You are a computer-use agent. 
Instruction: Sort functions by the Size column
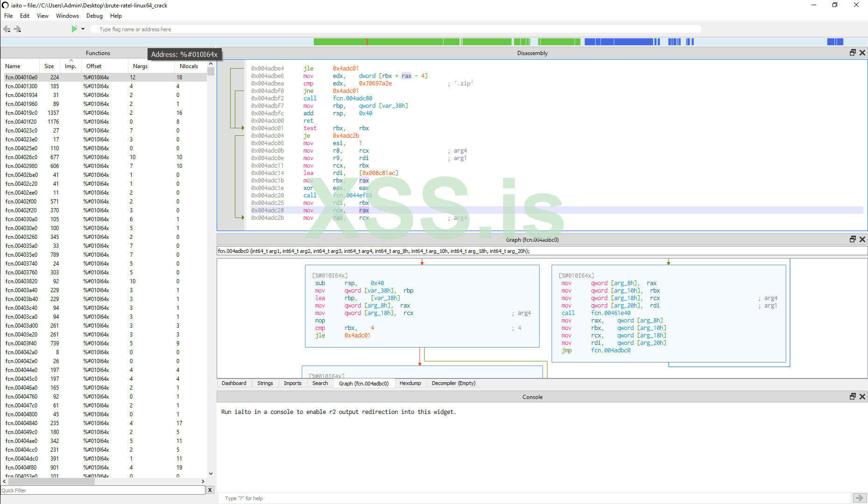click(50, 66)
